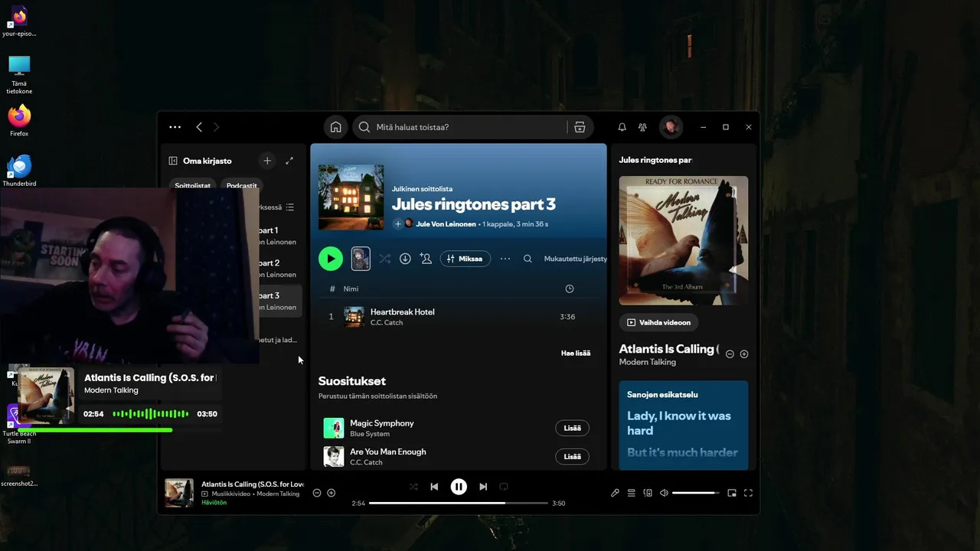Open Blue System artist link
The height and width of the screenshot is (551, 980).
tap(370, 434)
